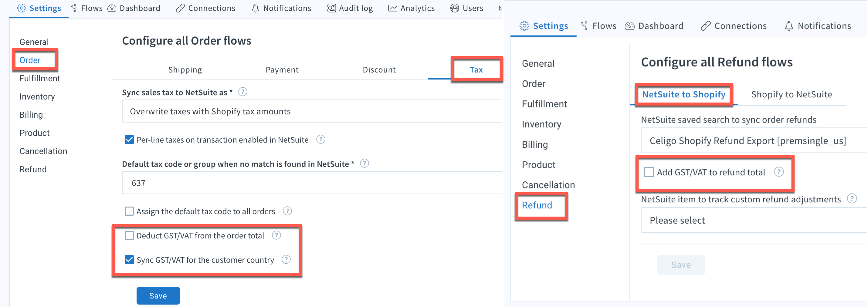This screenshot has height=307, width=868.
Task: Click the blue Save button in Order flows
Action: tap(158, 295)
